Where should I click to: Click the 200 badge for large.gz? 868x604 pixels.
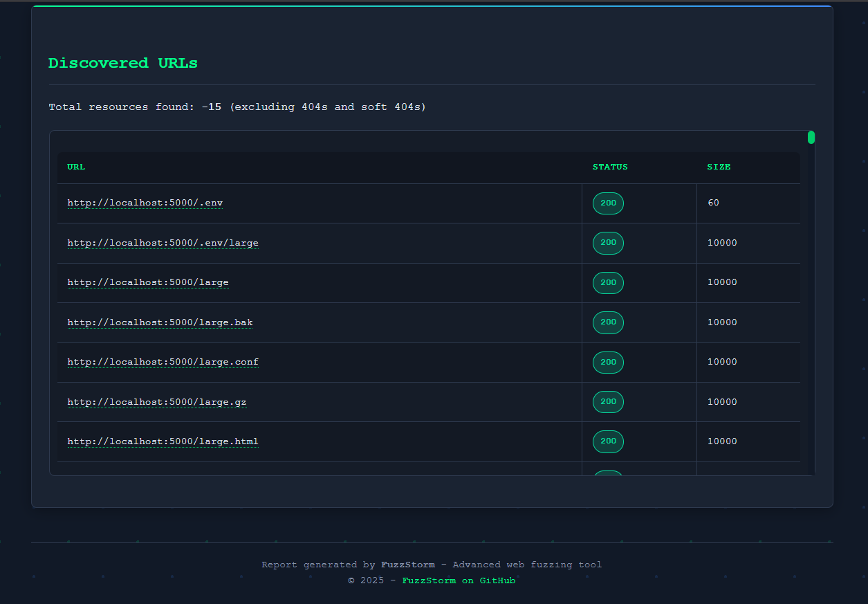(608, 402)
